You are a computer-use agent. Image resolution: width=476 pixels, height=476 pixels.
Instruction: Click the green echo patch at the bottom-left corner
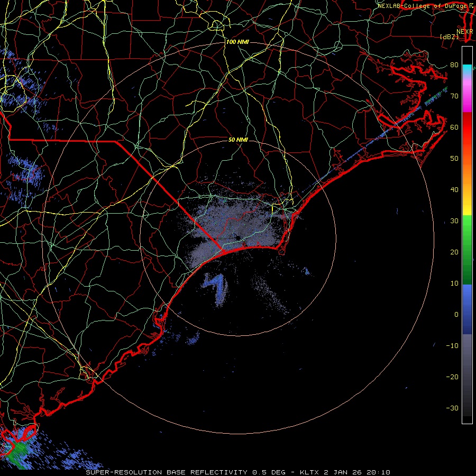(x=18, y=450)
